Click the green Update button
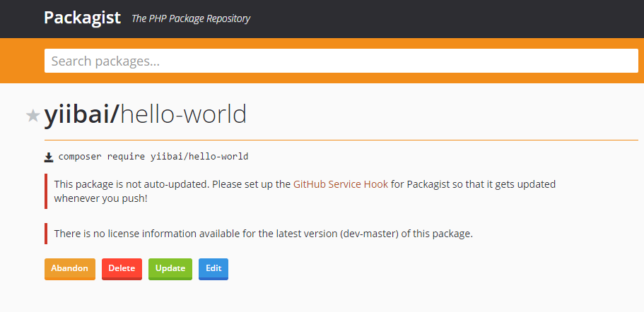This screenshot has height=312, width=644. [x=170, y=269]
